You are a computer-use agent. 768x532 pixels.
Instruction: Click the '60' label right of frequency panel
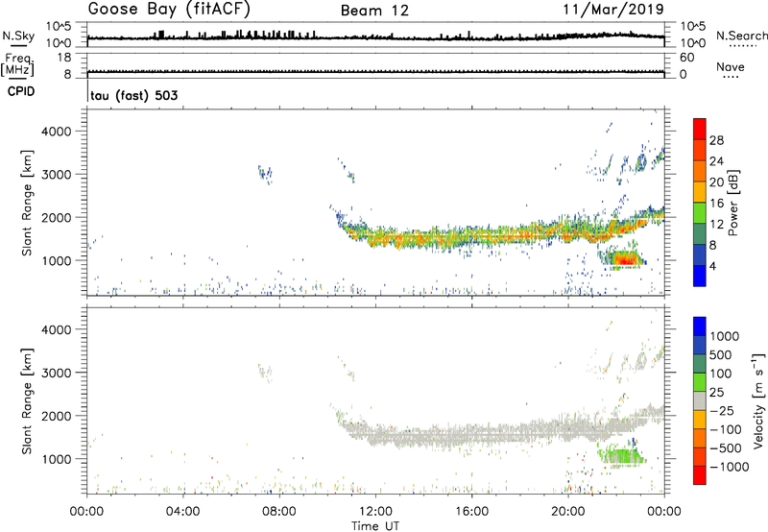[x=686, y=58]
